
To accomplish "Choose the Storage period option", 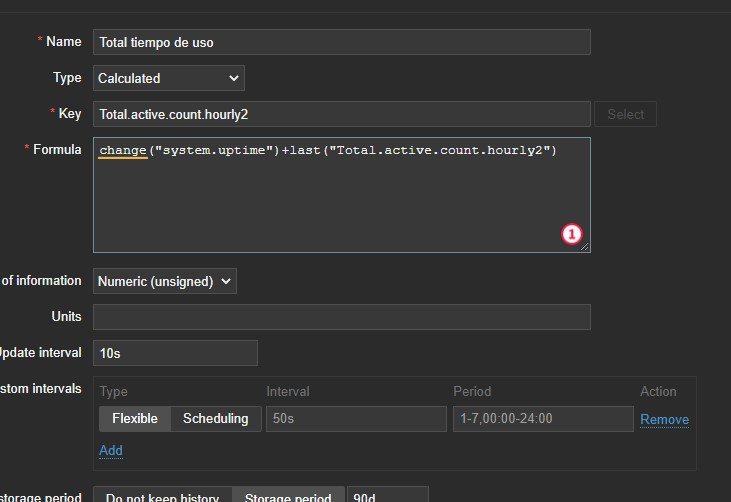I will coord(288,496).
